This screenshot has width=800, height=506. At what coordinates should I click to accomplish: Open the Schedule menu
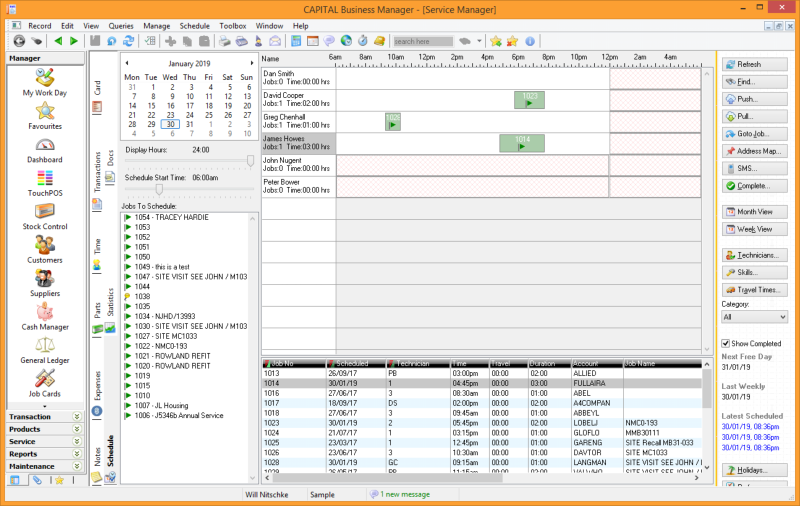click(194, 26)
